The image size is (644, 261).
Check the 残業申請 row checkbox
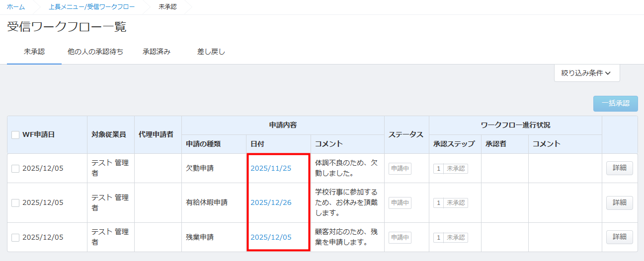pos(15,237)
